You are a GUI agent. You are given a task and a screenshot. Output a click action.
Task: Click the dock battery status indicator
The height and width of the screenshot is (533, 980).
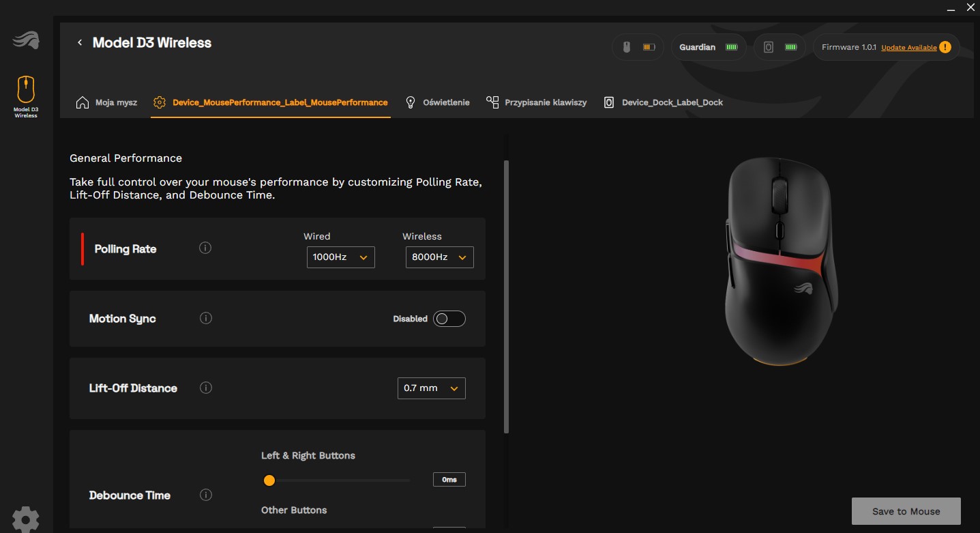[x=780, y=47]
